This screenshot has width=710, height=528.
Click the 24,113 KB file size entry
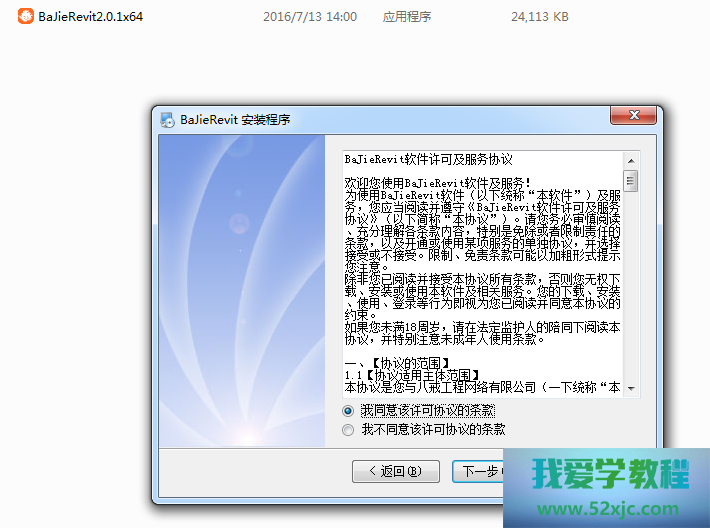tap(539, 17)
